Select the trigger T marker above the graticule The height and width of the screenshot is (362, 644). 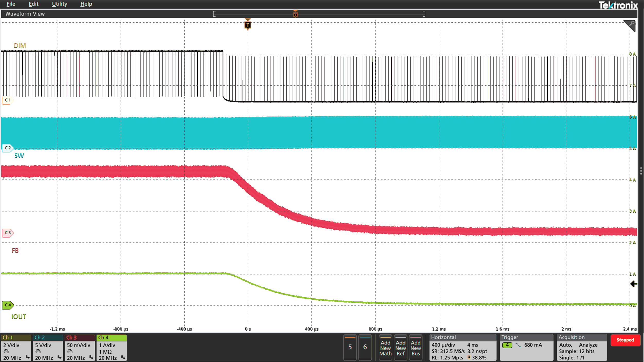point(248,25)
